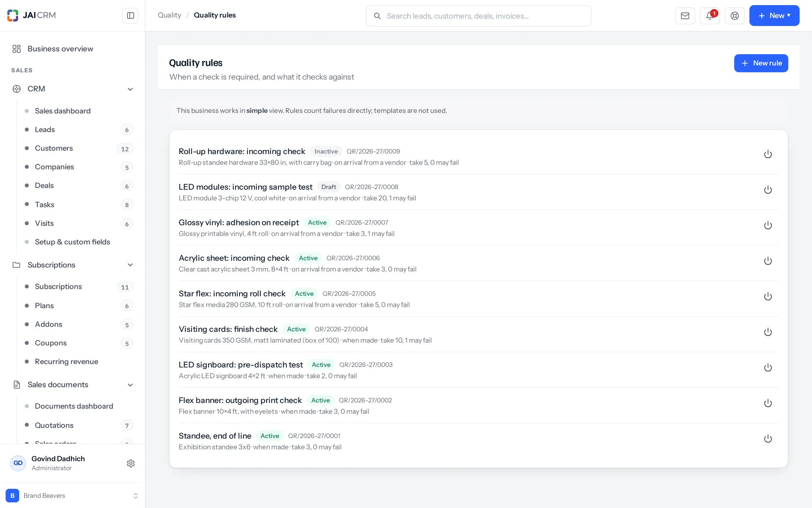Open Customers in sidebar

[79, 148]
